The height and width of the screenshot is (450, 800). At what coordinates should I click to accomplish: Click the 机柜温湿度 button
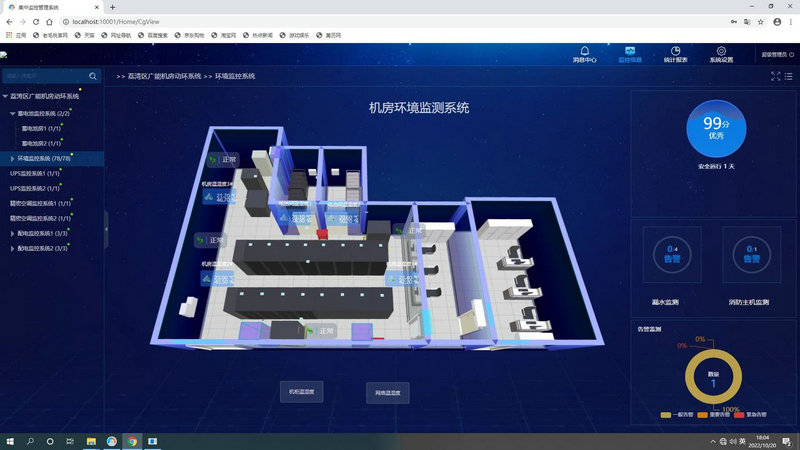(x=301, y=392)
